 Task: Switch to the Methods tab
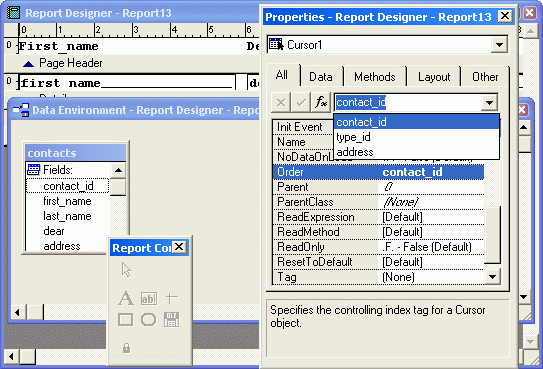click(x=374, y=76)
